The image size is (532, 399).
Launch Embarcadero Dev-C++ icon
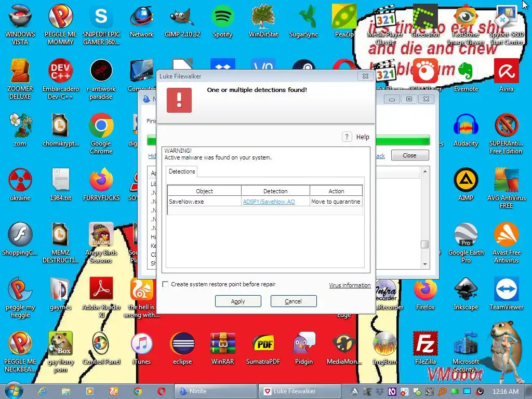60,79
